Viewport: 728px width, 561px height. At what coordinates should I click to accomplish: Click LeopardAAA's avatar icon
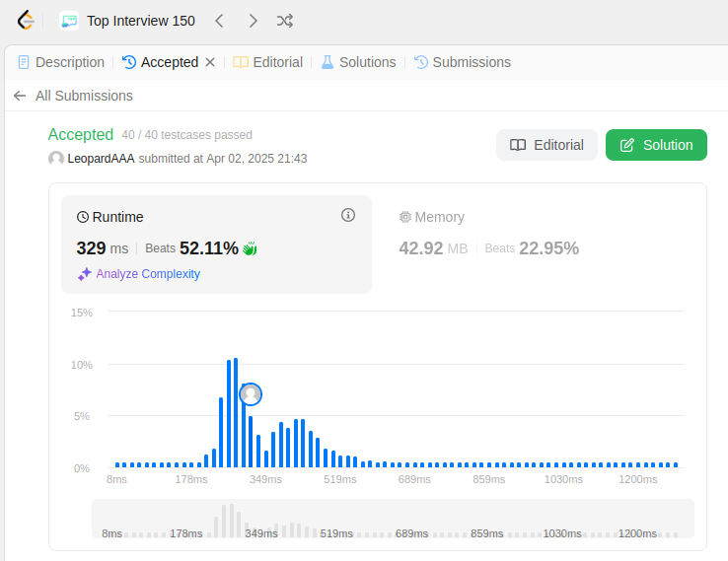click(x=55, y=158)
